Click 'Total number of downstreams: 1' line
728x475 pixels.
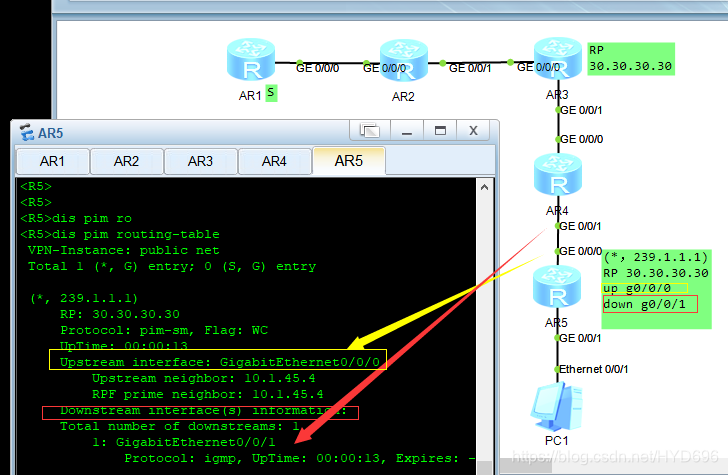click(x=180, y=426)
